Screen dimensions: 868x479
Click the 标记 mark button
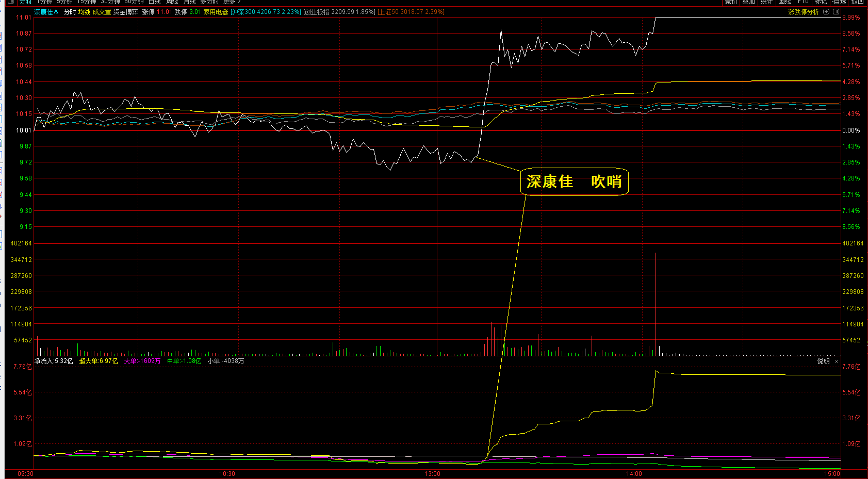click(x=821, y=2)
